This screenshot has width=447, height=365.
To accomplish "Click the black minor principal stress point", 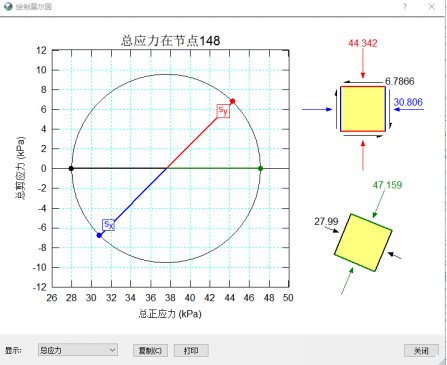I will (71, 168).
